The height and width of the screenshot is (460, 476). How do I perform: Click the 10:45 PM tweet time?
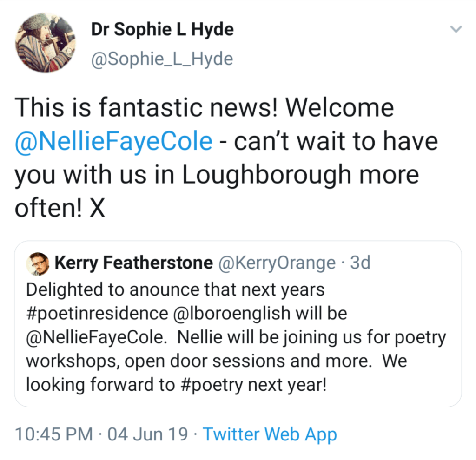coord(54,434)
